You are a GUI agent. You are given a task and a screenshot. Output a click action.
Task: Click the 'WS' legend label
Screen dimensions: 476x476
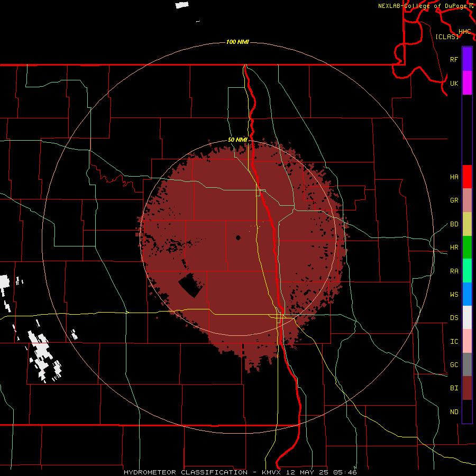pyautogui.click(x=454, y=295)
